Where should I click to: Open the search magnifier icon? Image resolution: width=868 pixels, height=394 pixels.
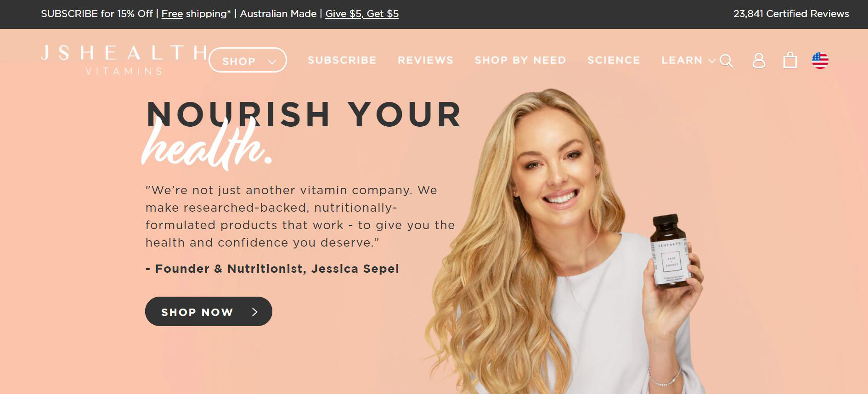click(x=726, y=61)
